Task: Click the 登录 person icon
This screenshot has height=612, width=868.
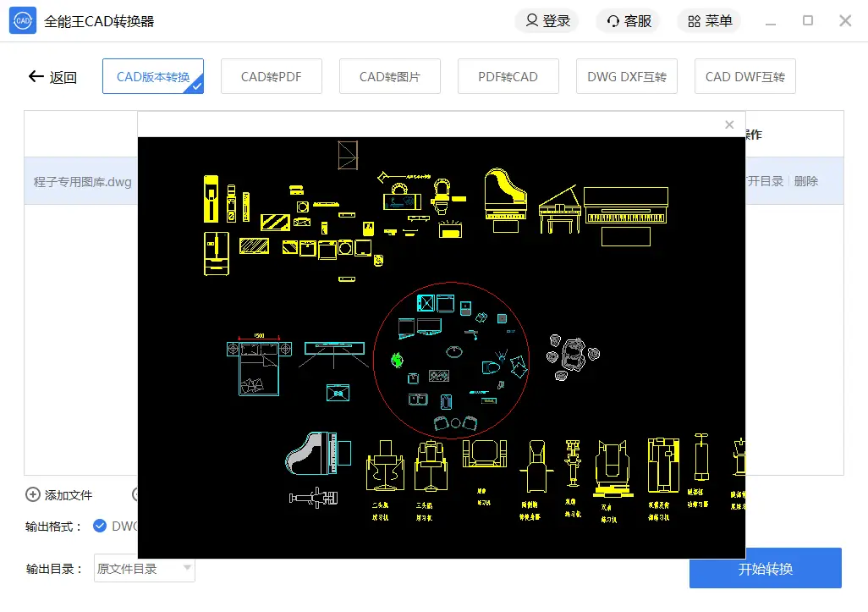Action: coord(530,21)
